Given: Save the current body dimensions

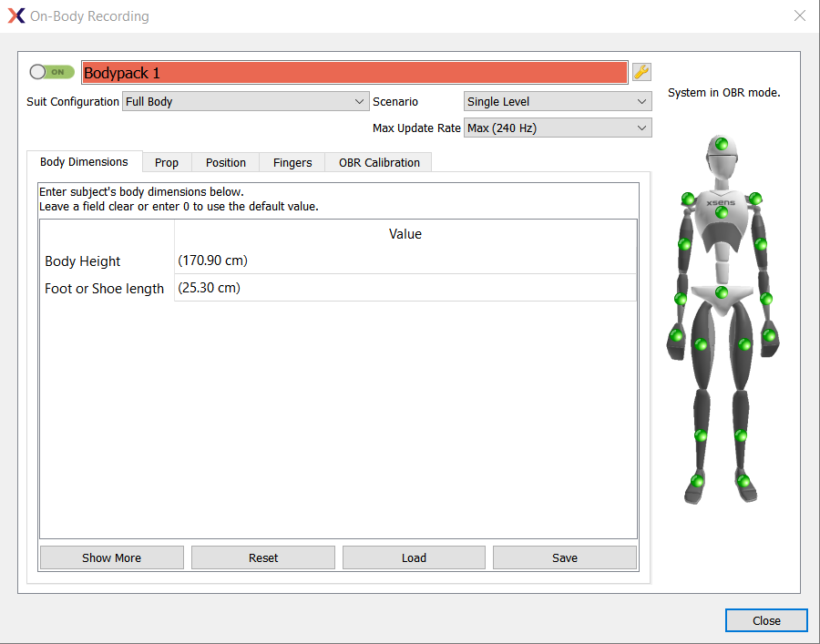Looking at the screenshot, I should (564, 557).
